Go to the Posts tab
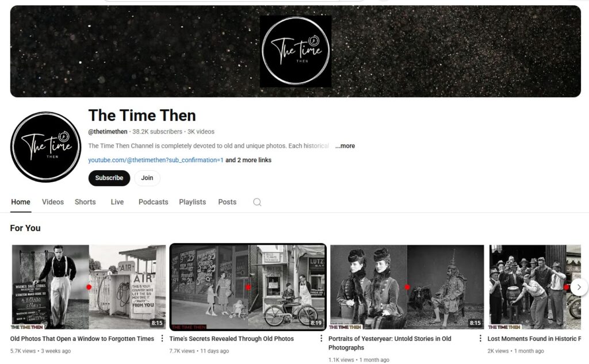The image size is (589, 364). tap(227, 202)
